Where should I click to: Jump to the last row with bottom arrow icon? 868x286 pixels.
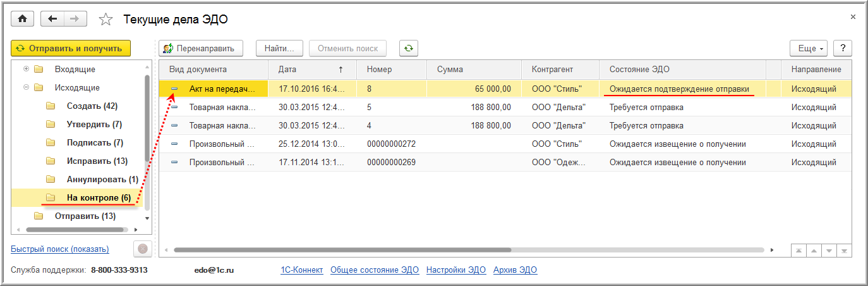(843, 251)
